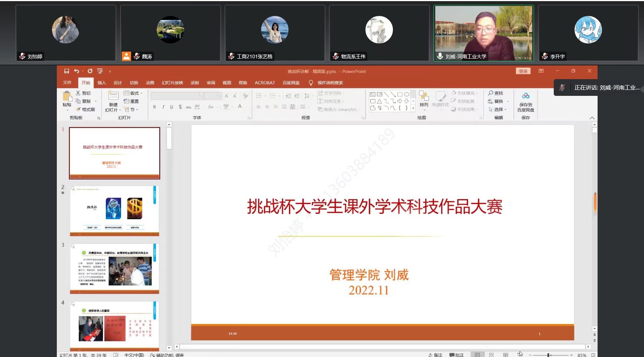The height and width of the screenshot is (357, 644).
Task: Click Save to Baidu Netdisk cloud icon
Action: tap(526, 96)
